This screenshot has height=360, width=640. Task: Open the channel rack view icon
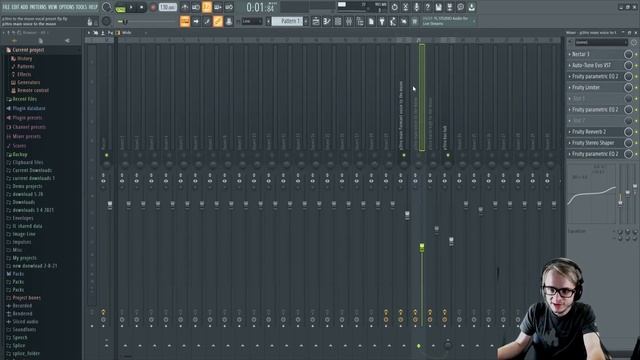pyautogui.click(x=338, y=21)
